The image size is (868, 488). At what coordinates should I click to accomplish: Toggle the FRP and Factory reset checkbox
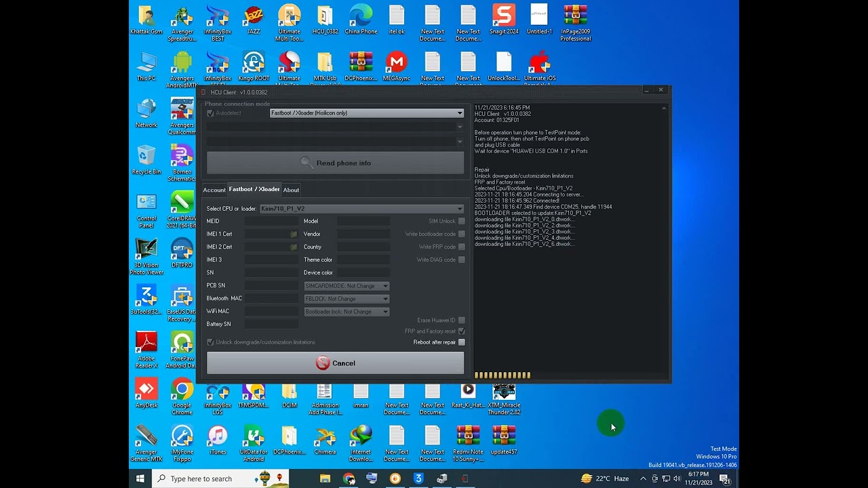tap(461, 331)
